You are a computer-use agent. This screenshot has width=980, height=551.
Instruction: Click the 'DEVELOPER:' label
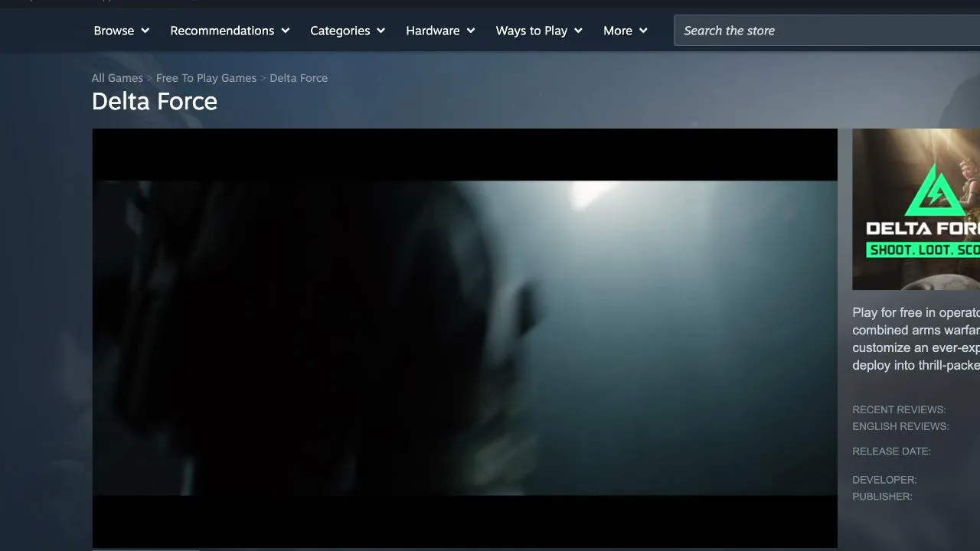[884, 480]
